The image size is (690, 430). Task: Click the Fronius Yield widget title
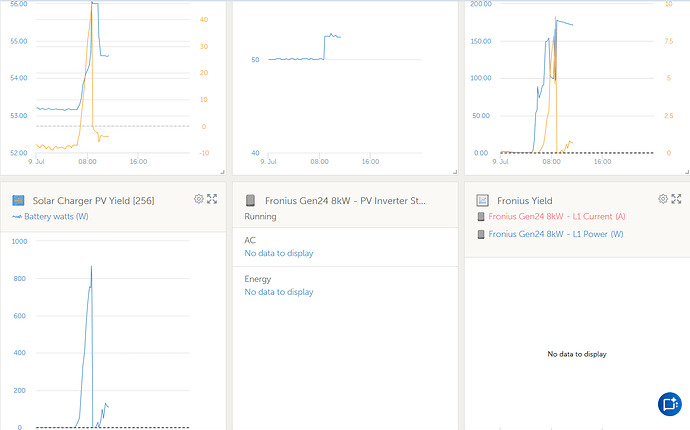click(524, 201)
